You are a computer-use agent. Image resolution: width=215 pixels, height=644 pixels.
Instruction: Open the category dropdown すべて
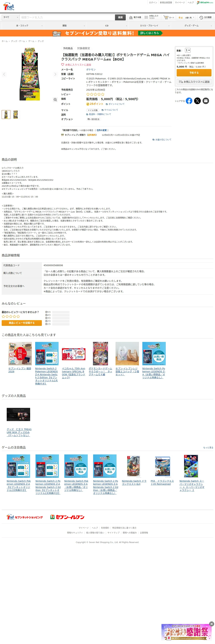tap(11, 17)
